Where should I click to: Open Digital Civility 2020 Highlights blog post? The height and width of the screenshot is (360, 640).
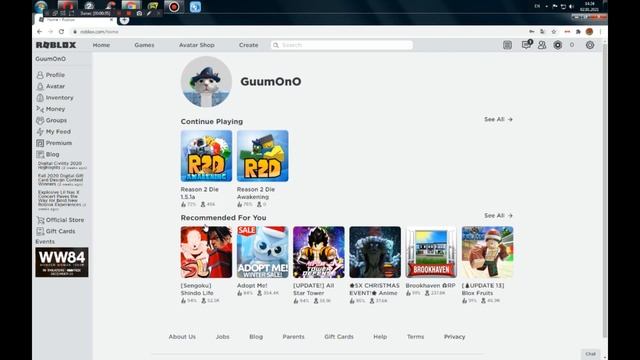[x=62, y=165]
